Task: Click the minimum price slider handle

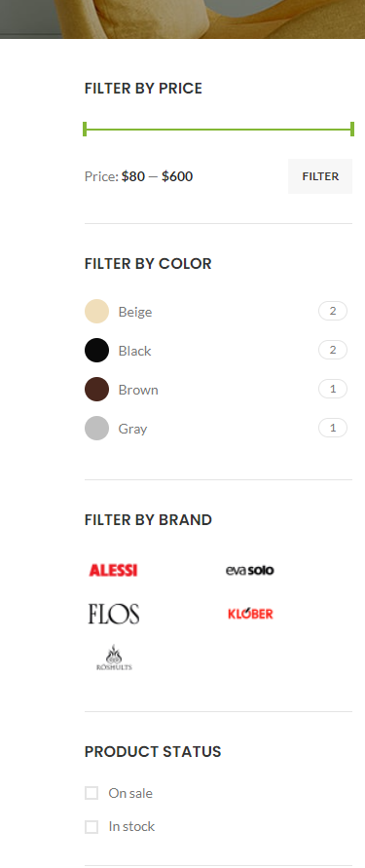Action: coord(85,129)
